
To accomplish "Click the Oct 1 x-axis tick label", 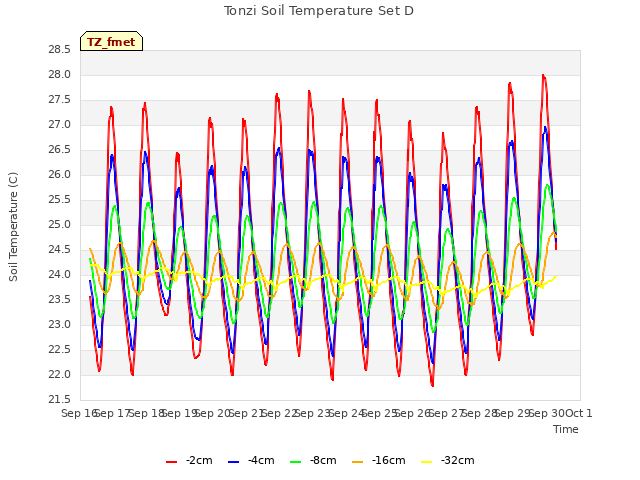I will (x=578, y=413).
